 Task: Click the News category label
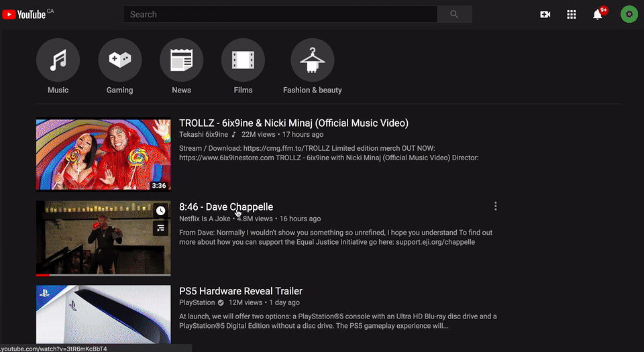pos(181,90)
